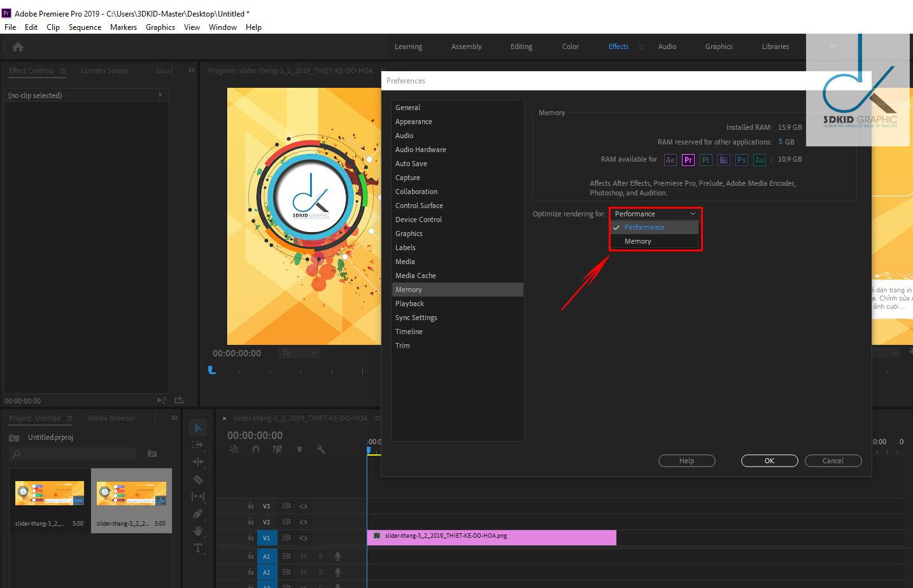Image resolution: width=913 pixels, height=588 pixels.
Task: Click the After Effects Ae icon
Action: [x=670, y=160]
